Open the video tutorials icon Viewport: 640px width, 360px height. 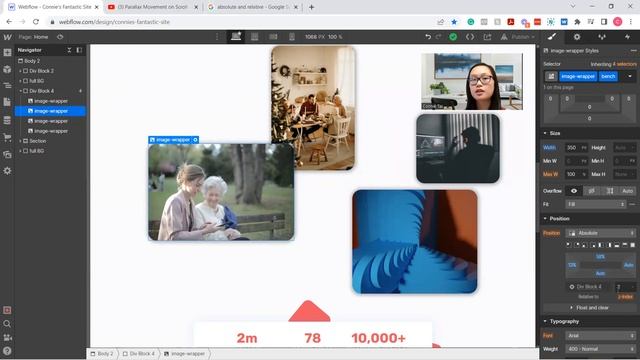coord(7,338)
